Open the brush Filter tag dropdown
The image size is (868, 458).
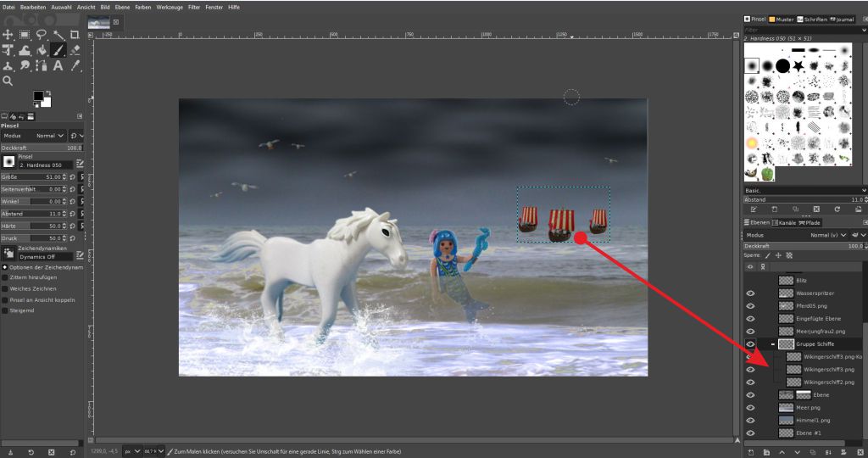[x=865, y=30]
